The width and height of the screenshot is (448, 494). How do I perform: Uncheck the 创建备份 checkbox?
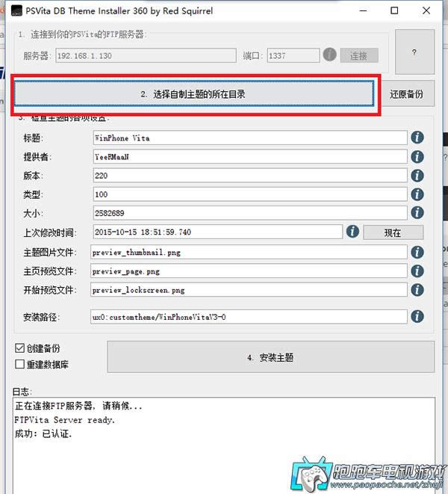click(20, 348)
